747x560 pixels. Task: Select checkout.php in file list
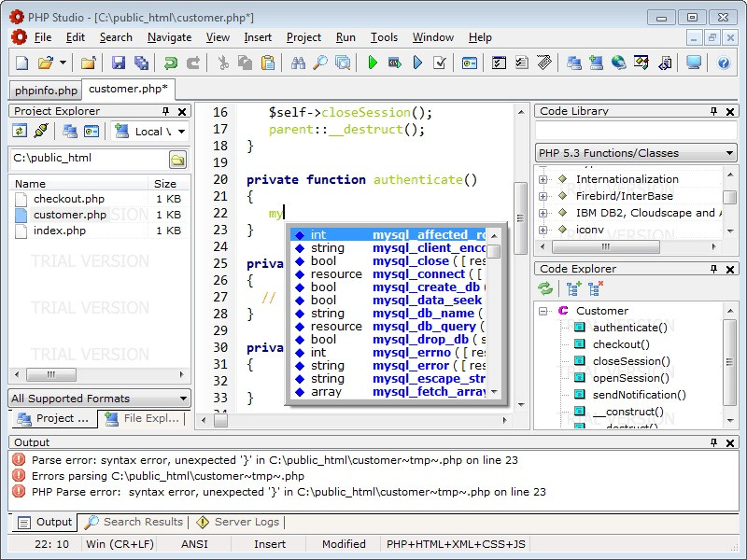pos(68,199)
